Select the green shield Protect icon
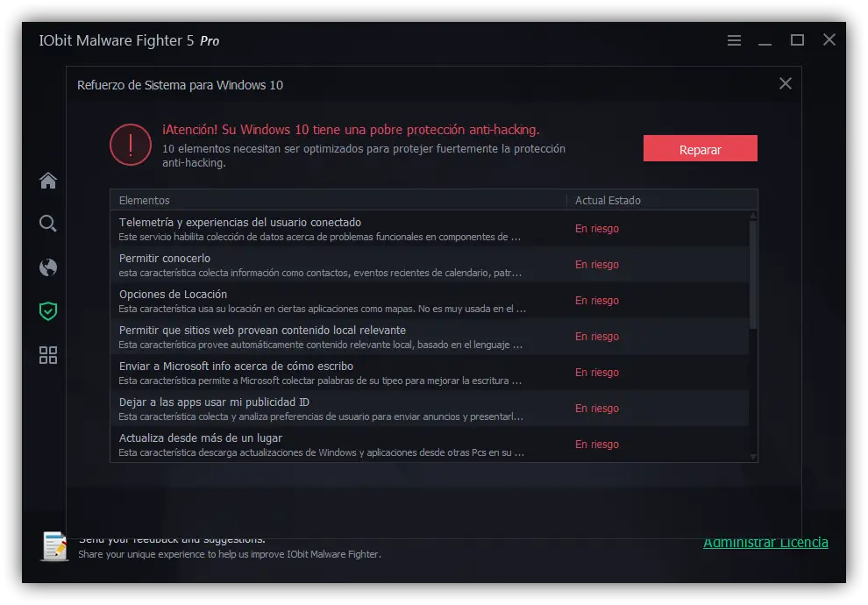The height and width of the screenshot is (605, 868). (x=48, y=311)
